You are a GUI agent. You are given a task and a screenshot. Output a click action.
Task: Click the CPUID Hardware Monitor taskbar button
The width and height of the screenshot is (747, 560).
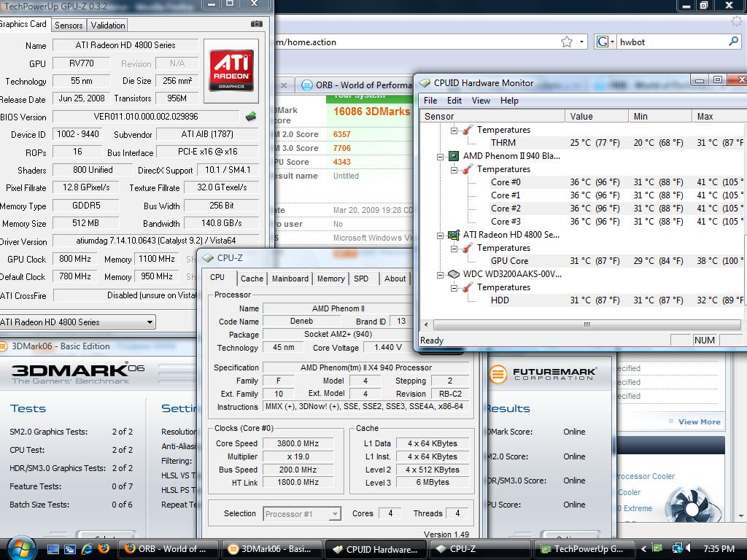coord(375,549)
